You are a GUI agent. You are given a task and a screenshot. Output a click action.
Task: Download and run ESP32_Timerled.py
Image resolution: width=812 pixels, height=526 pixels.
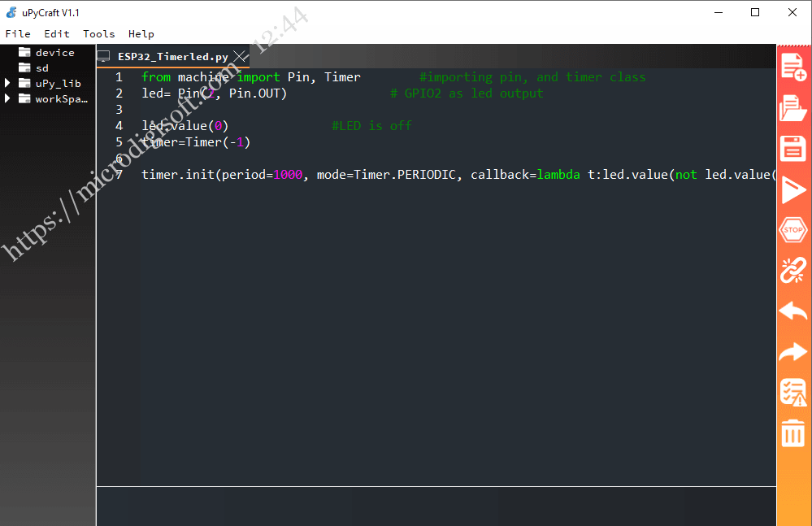pyautogui.click(x=792, y=189)
